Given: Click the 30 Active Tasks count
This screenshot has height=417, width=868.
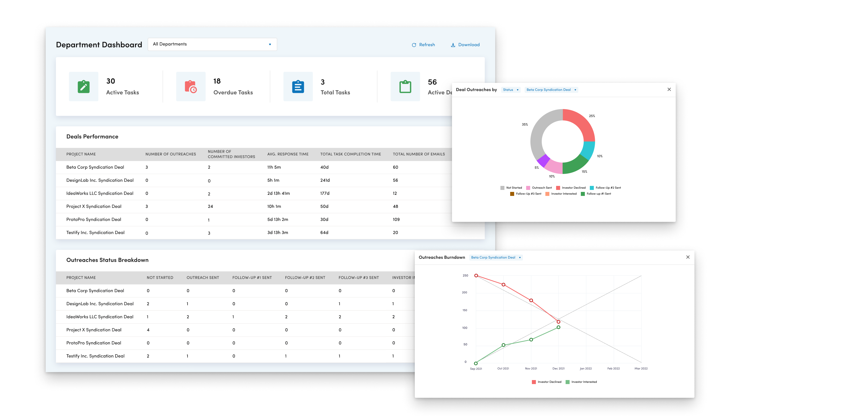Looking at the screenshot, I should [x=111, y=81].
